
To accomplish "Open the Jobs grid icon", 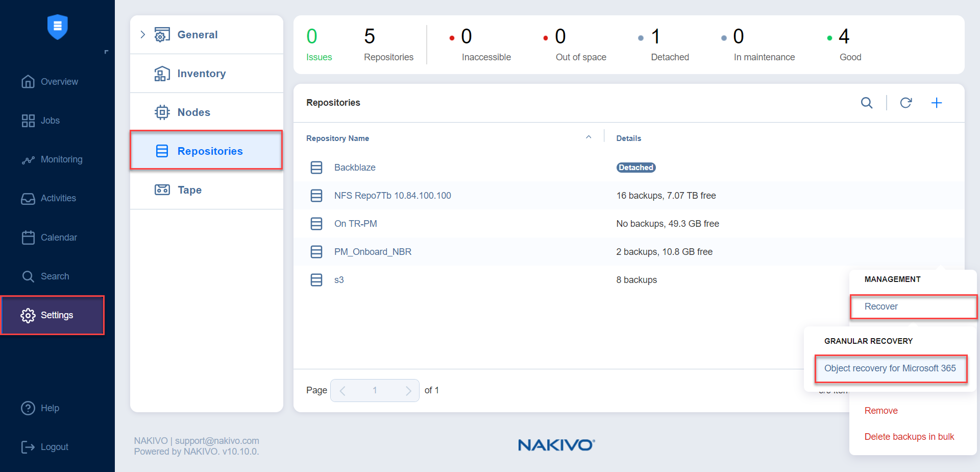I will (x=28, y=121).
